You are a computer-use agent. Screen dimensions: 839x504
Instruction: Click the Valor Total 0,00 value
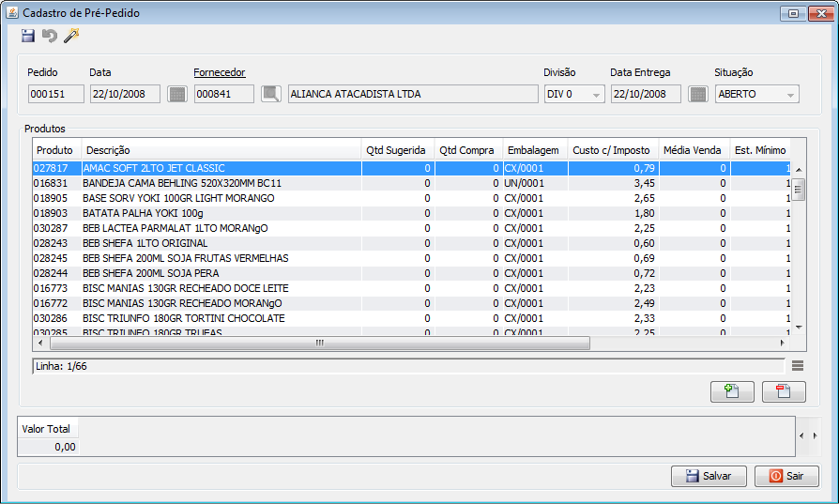[x=65, y=447]
